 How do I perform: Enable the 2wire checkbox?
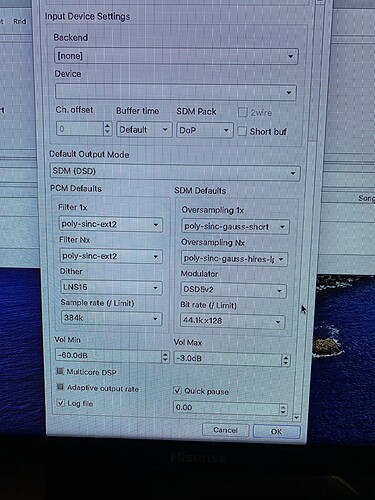click(242, 112)
